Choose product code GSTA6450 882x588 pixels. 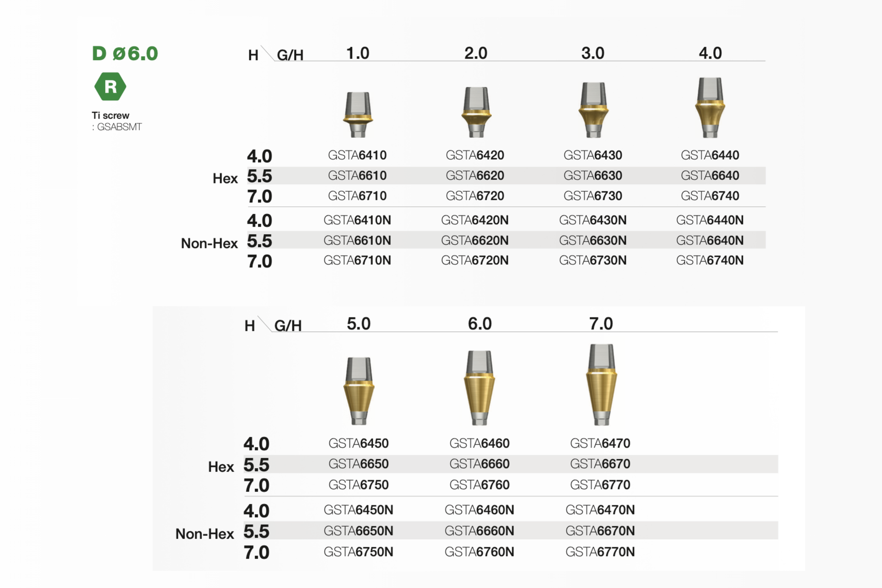click(x=359, y=443)
